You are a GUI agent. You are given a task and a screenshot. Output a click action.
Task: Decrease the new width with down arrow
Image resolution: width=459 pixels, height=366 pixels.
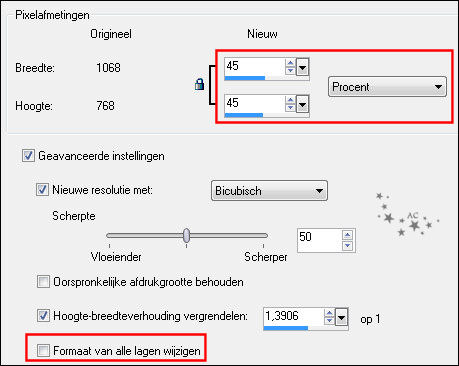[x=290, y=70]
